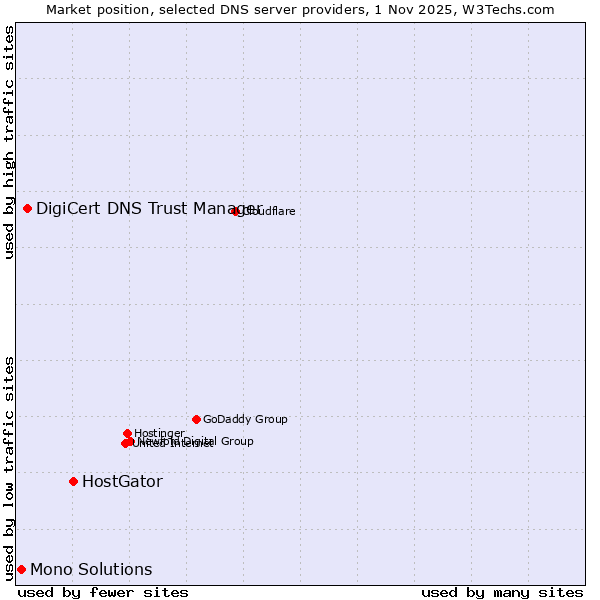Click the 'used by high traffic sites' axis label
The height and width of the screenshot is (600, 600).
click(x=9, y=141)
